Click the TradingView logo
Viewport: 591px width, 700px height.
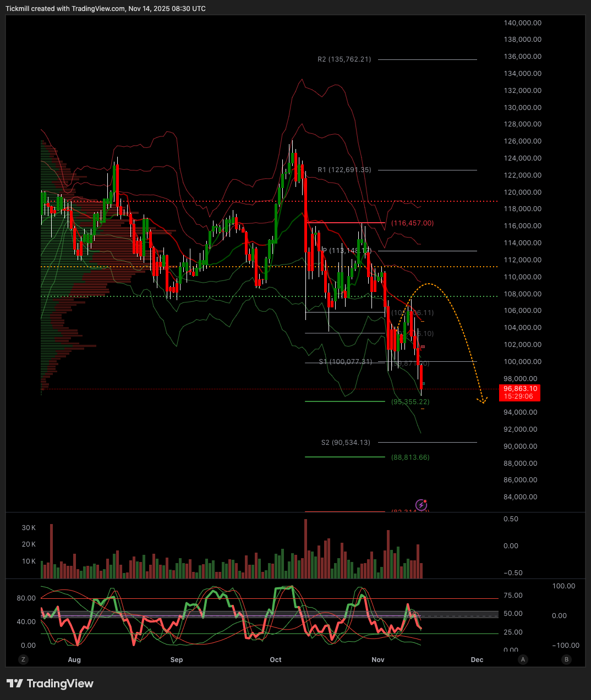(50, 684)
